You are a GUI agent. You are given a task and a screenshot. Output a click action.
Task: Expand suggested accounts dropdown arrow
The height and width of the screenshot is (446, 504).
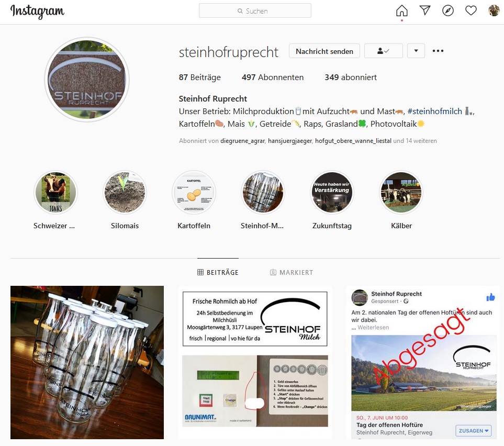click(416, 51)
